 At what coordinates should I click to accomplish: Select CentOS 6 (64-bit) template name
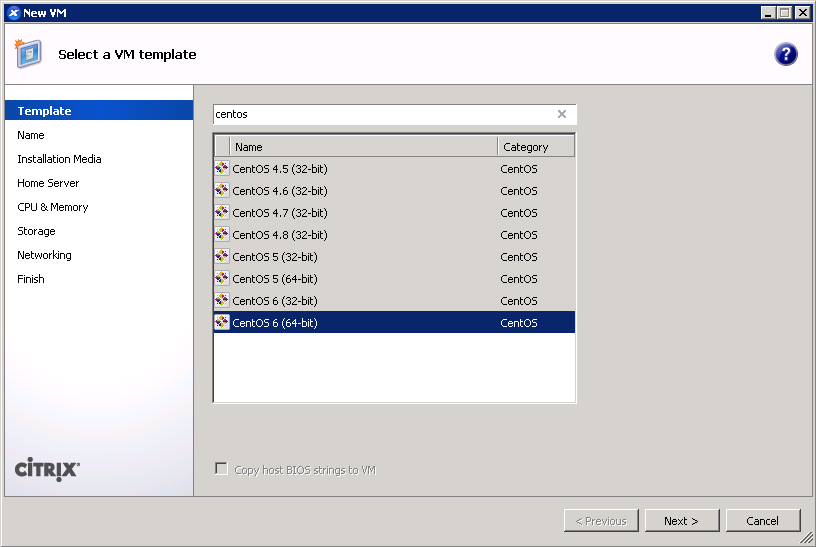click(x=275, y=323)
